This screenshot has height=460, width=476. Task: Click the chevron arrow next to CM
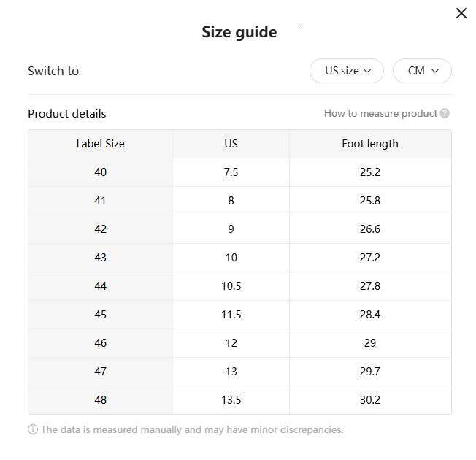click(x=435, y=71)
